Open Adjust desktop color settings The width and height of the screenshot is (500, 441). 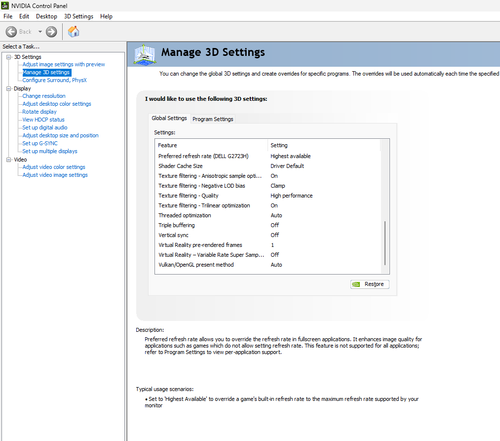(56, 104)
